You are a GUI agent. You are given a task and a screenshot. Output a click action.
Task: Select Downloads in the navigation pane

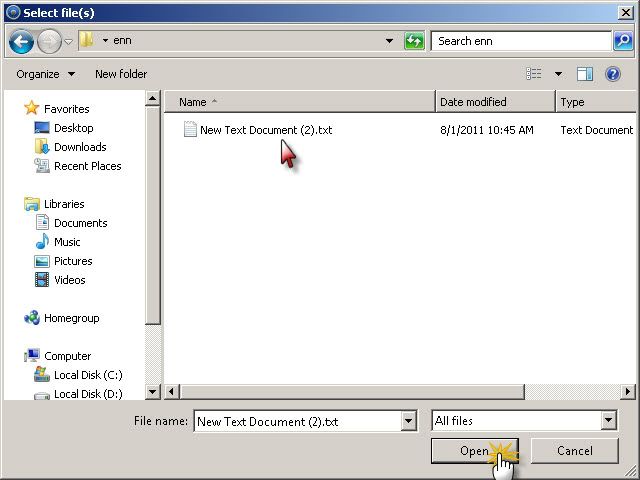pos(80,147)
